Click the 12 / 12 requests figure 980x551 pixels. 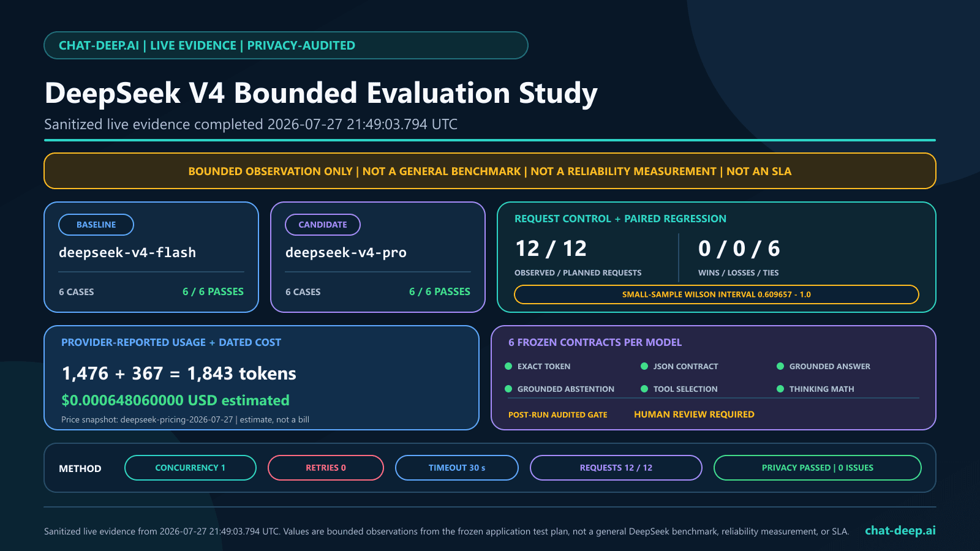(551, 249)
